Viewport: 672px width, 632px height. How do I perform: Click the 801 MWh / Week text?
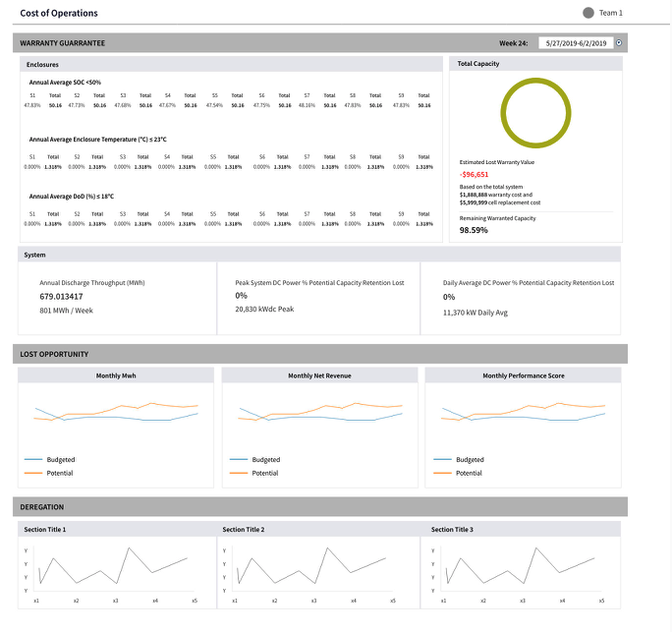point(66,311)
